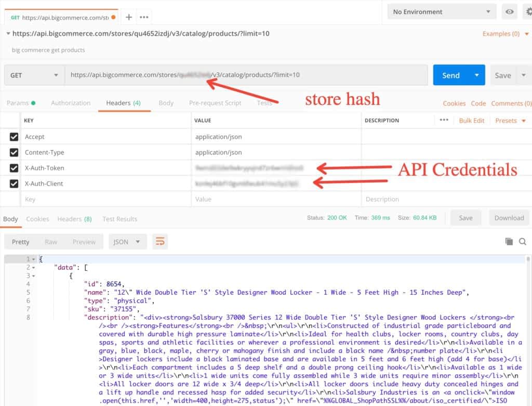The width and height of the screenshot is (532, 406).
Task: Click the Content-Type header key cell
Action: [106, 152]
